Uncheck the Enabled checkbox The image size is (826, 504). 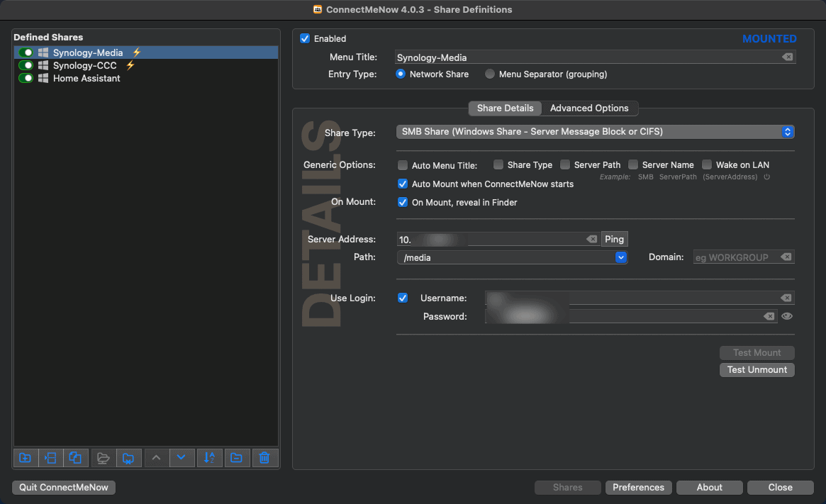pos(305,38)
